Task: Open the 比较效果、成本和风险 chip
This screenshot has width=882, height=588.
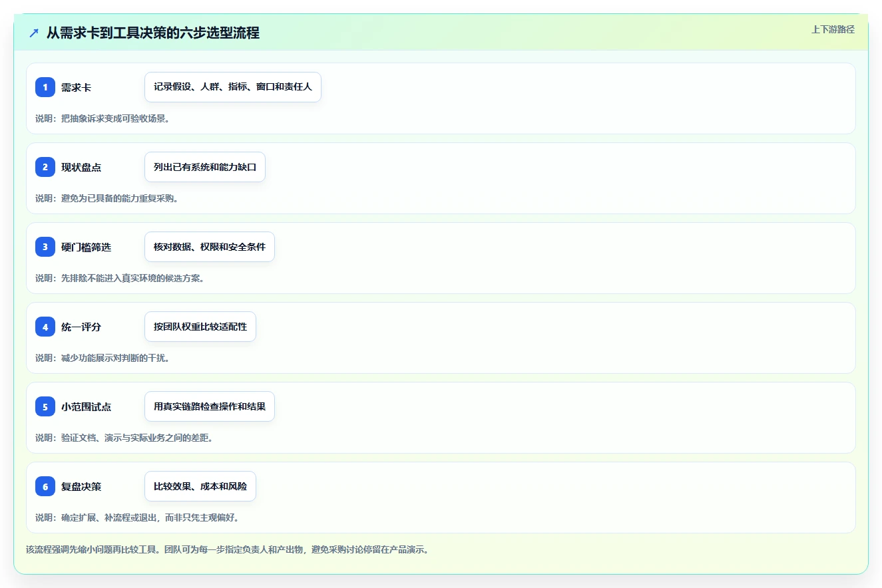Action: (200, 486)
